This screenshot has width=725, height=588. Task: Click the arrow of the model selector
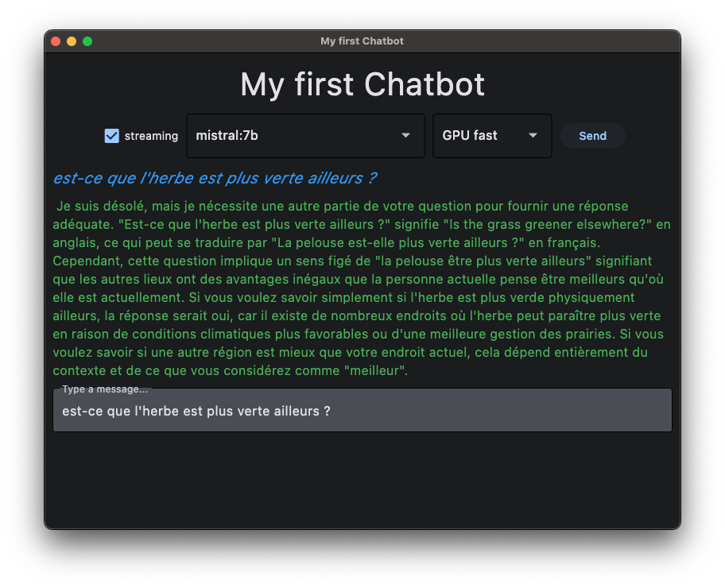tap(406, 136)
